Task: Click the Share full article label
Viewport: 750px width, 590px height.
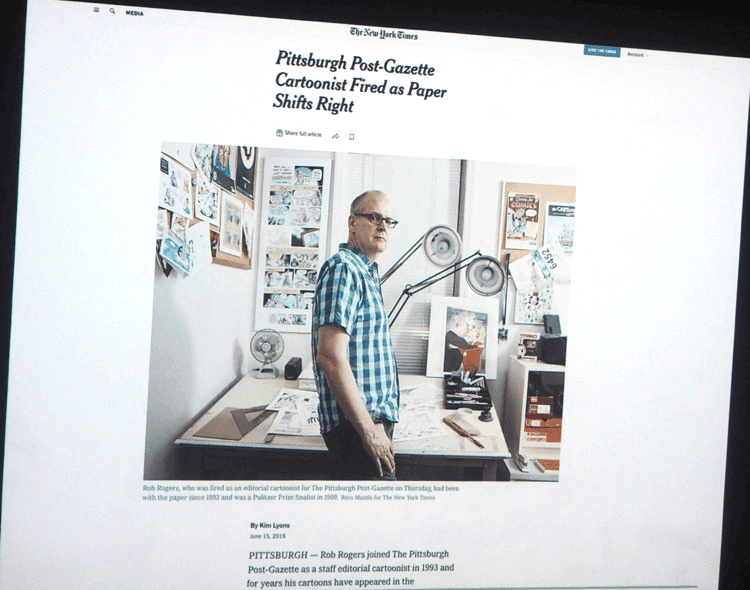Action: pos(303,134)
